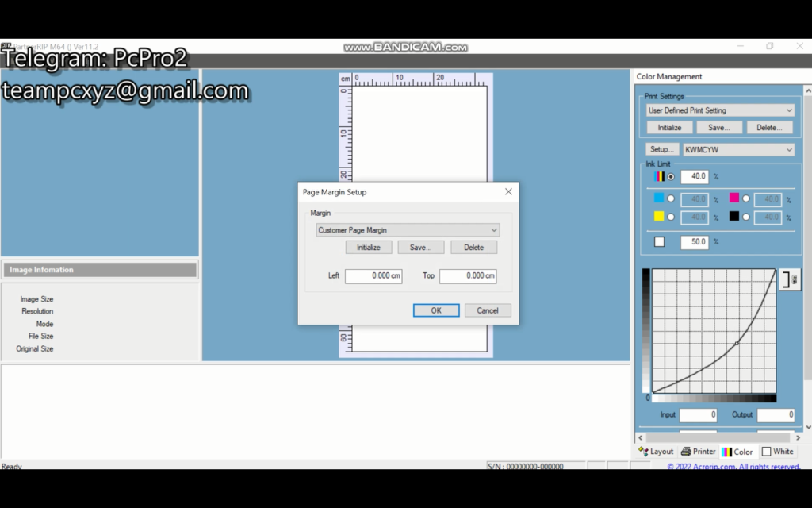This screenshot has width=812, height=508.
Task: Click the control point on the tone curve
Action: click(737, 343)
